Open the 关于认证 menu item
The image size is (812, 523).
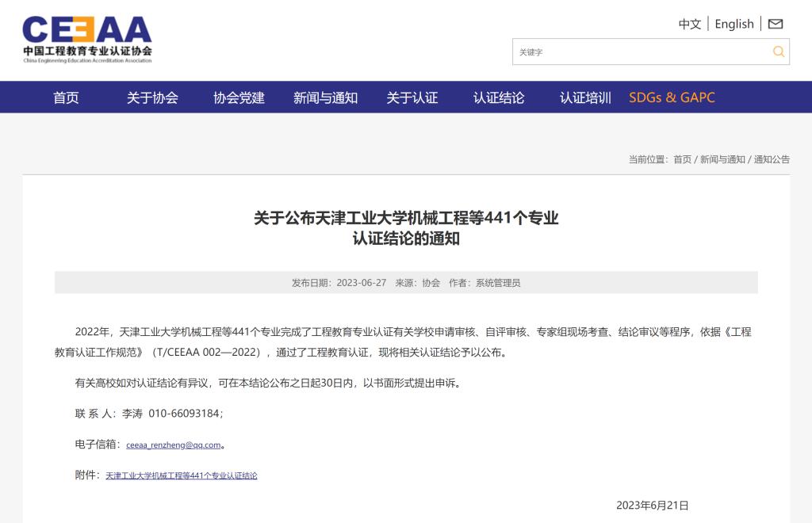point(412,97)
